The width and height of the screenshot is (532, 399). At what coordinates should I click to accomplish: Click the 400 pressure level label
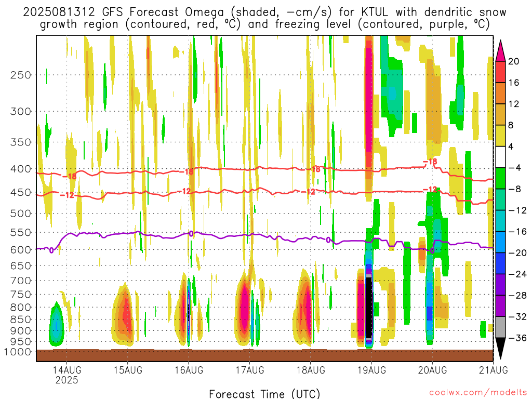pyautogui.click(x=21, y=169)
